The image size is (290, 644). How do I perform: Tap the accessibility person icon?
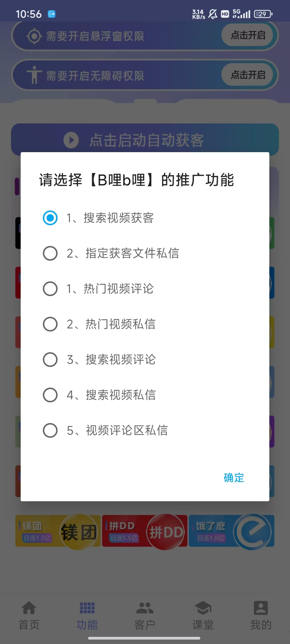(x=34, y=75)
